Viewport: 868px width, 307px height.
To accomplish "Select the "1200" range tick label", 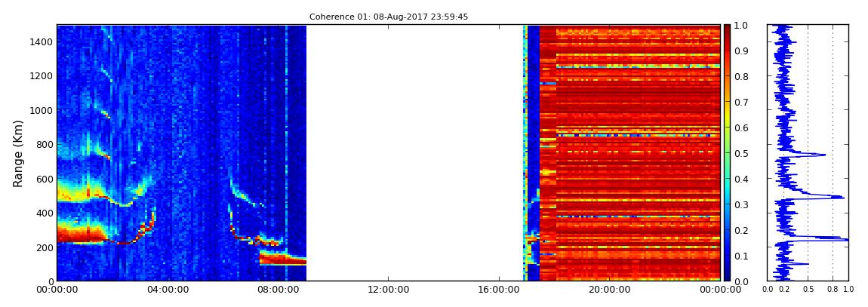I will tap(42, 76).
